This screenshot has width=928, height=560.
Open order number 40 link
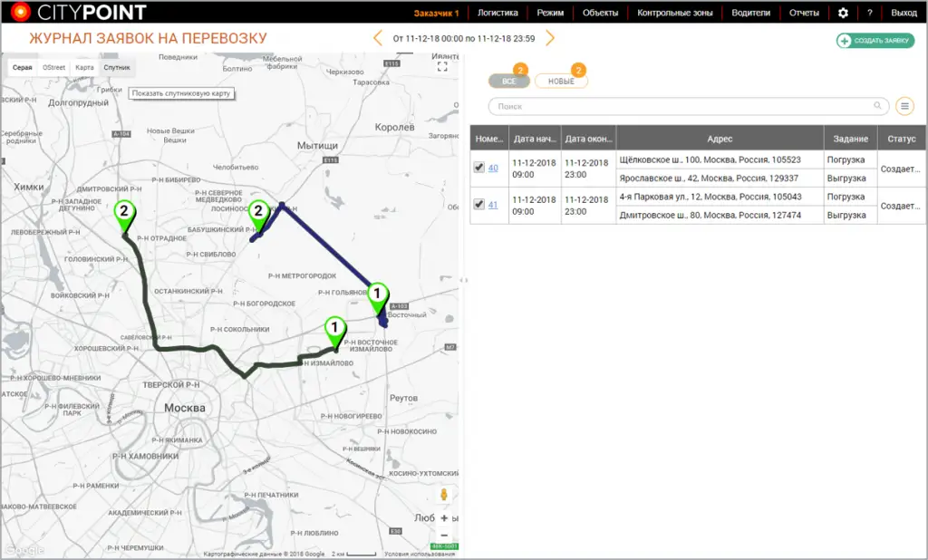click(x=493, y=168)
